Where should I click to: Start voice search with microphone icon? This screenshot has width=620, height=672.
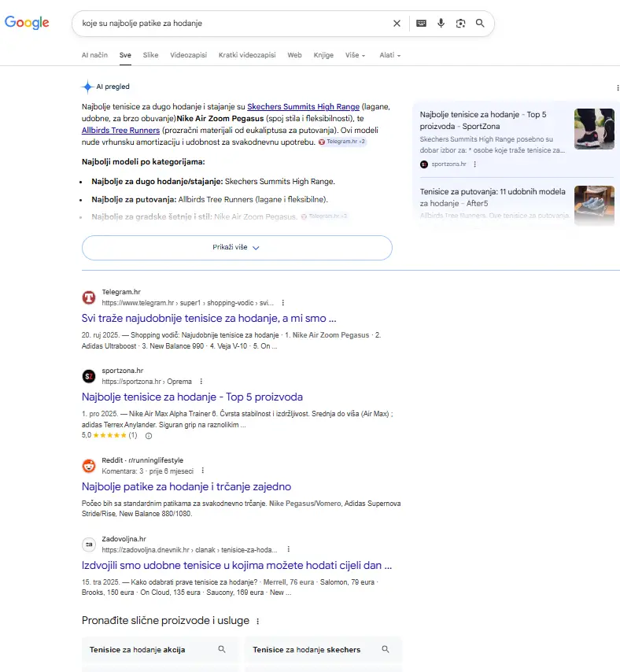[441, 23]
